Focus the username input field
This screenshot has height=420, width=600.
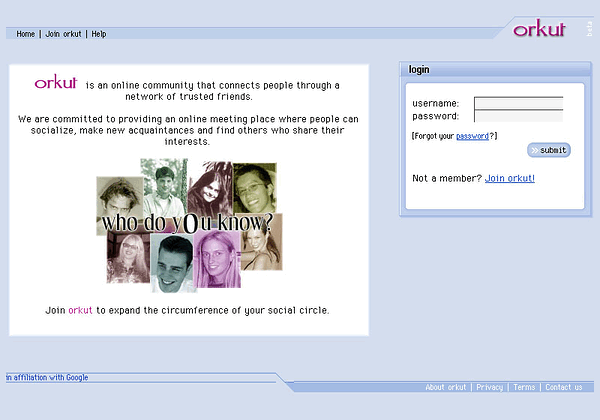coord(518,103)
